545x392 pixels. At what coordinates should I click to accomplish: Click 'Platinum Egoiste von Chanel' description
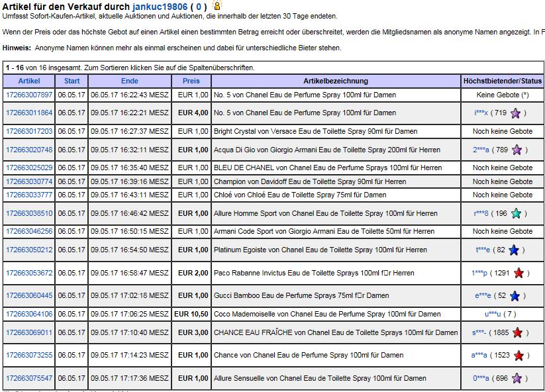click(x=320, y=250)
